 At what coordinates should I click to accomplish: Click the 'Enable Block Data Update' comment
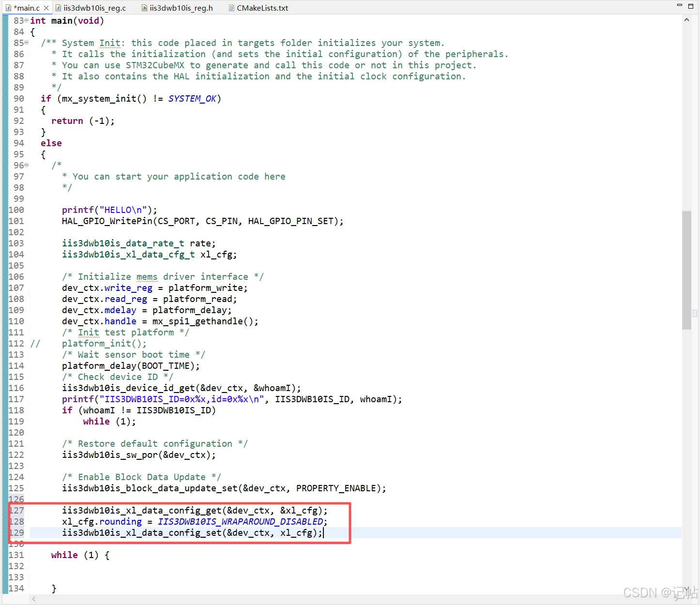click(141, 477)
